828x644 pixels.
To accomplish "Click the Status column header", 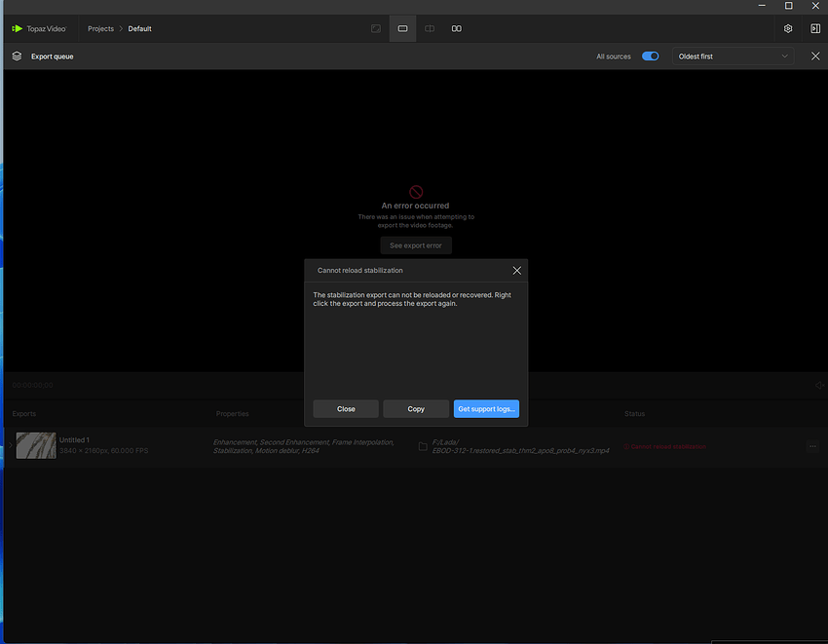I will (634, 414).
